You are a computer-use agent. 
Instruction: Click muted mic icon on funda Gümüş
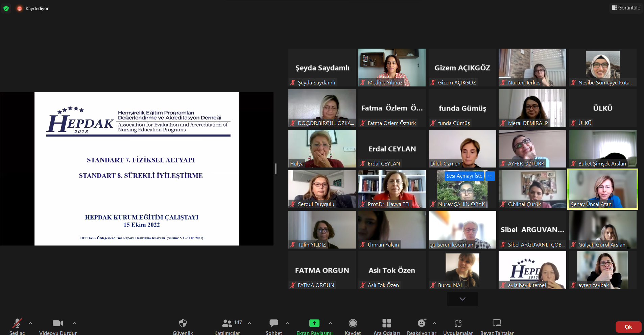[x=433, y=123]
